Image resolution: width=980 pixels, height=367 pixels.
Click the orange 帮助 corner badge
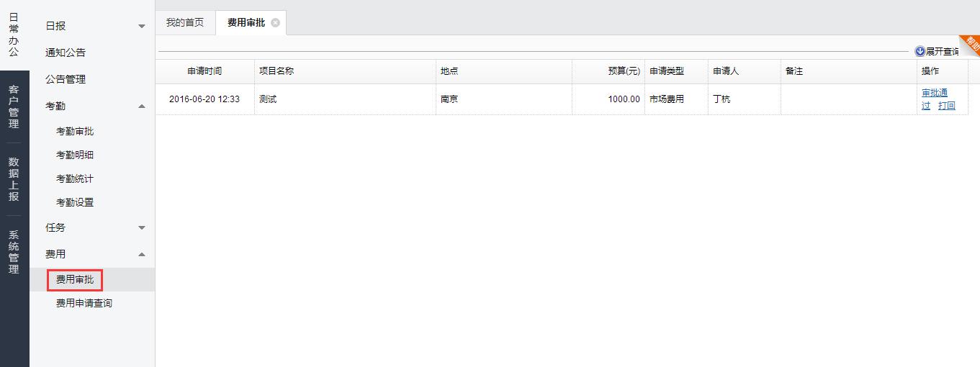click(x=971, y=43)
